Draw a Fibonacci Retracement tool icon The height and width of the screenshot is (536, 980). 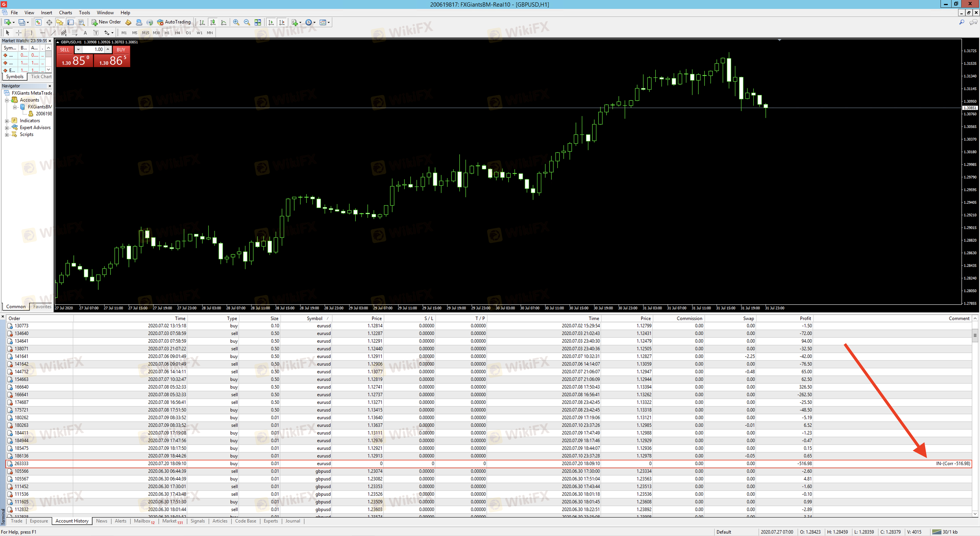[x=75, y=33]
